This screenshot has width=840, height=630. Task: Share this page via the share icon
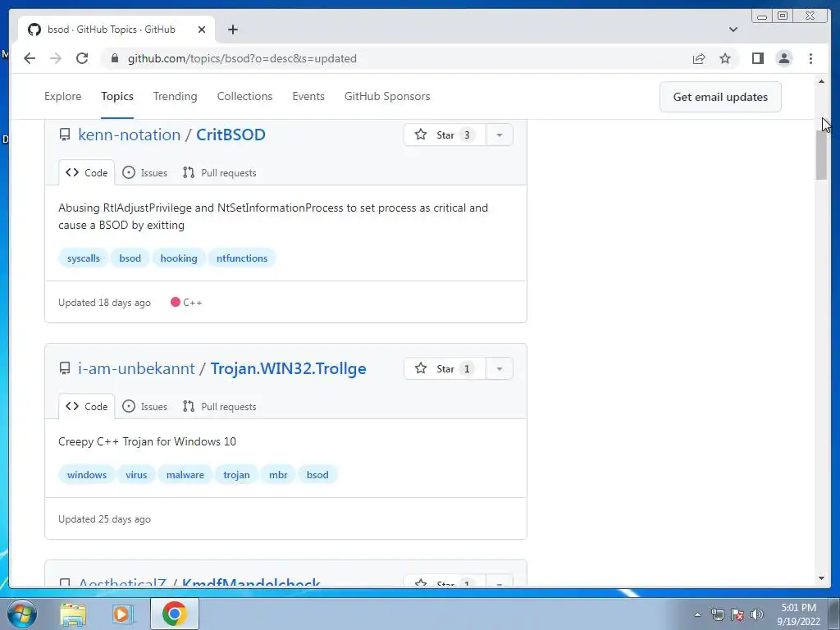pos(699,58)
